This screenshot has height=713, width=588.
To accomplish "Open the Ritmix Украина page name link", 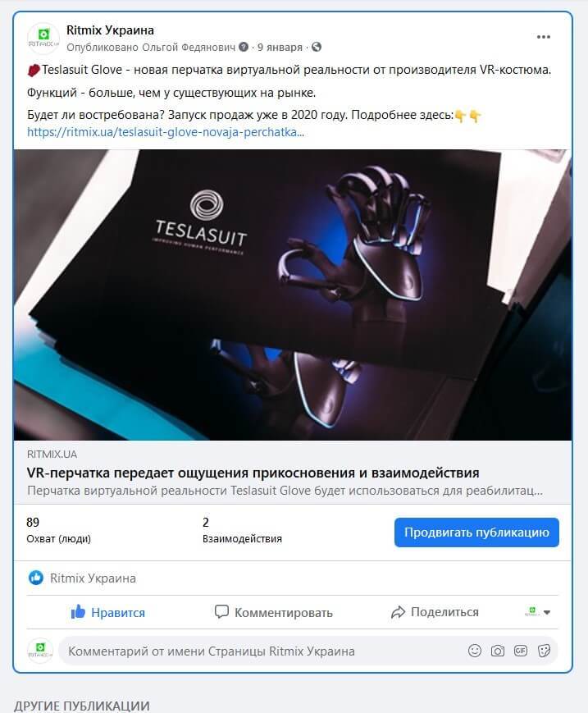I will tap(110, 30).
